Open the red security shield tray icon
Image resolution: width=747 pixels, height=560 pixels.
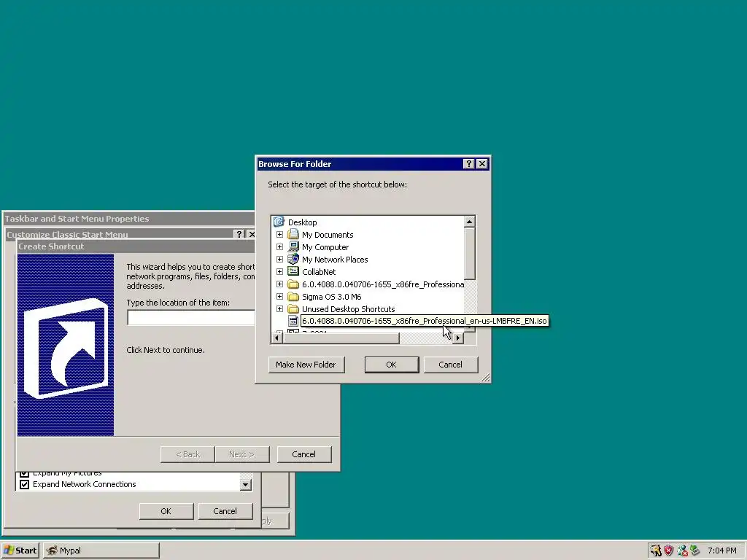(669, 551)
